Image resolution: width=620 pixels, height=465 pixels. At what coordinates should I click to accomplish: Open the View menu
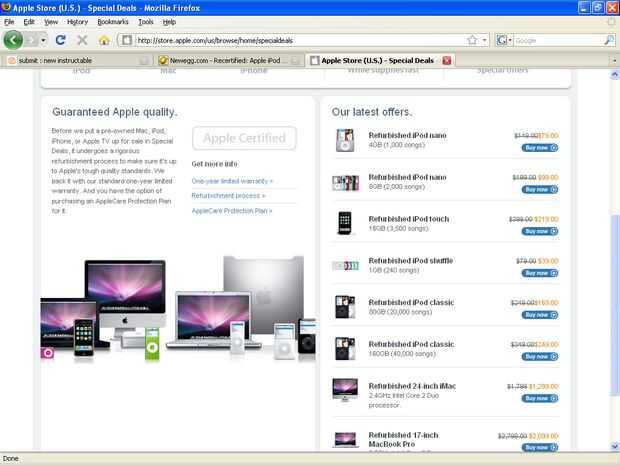(51, 22)
